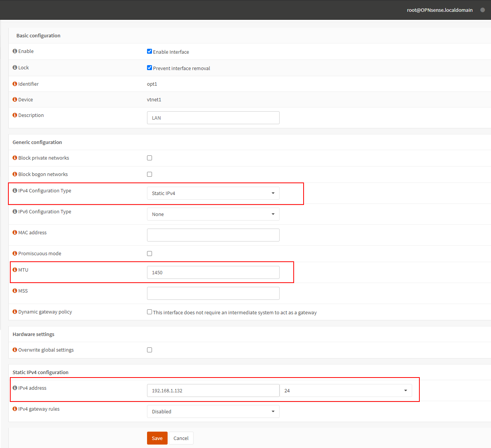
Task: Enable Block bogon networks checkbox
Action: (149, 174)
